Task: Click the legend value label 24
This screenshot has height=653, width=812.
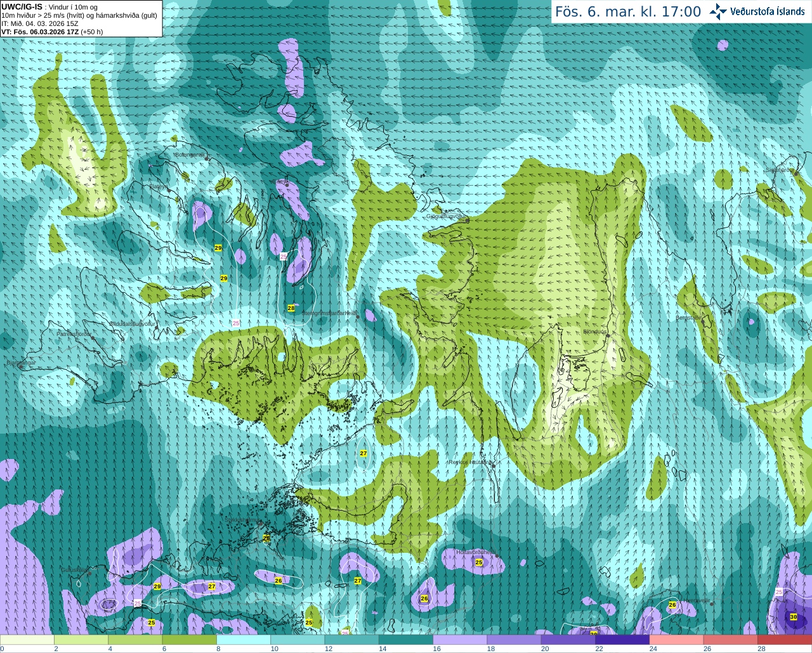Action: point(653,649)
